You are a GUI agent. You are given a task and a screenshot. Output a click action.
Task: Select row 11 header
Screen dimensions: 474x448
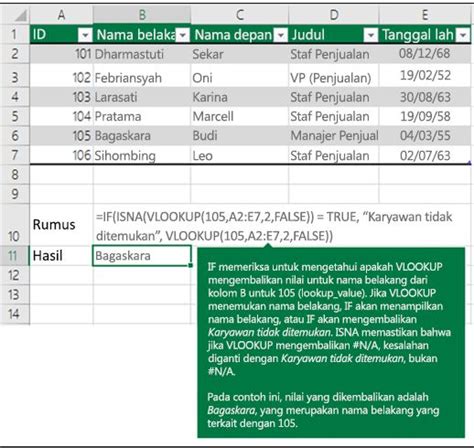[15, 256]
